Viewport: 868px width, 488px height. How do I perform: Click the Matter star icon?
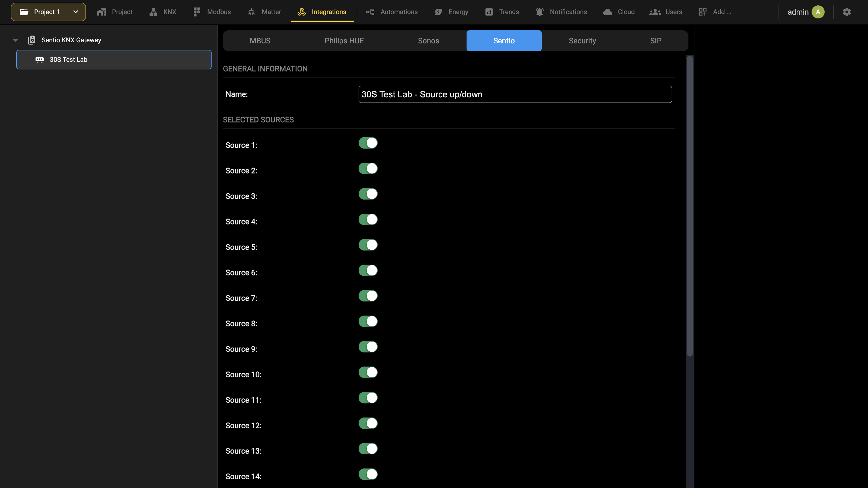pyautogui.click(x=251, y=12)
